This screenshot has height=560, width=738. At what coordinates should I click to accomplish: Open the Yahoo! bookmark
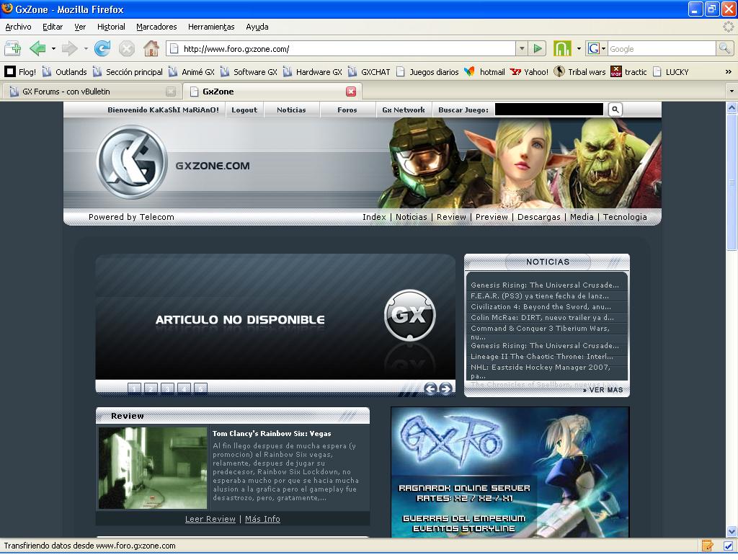click(x=530, y=72)
